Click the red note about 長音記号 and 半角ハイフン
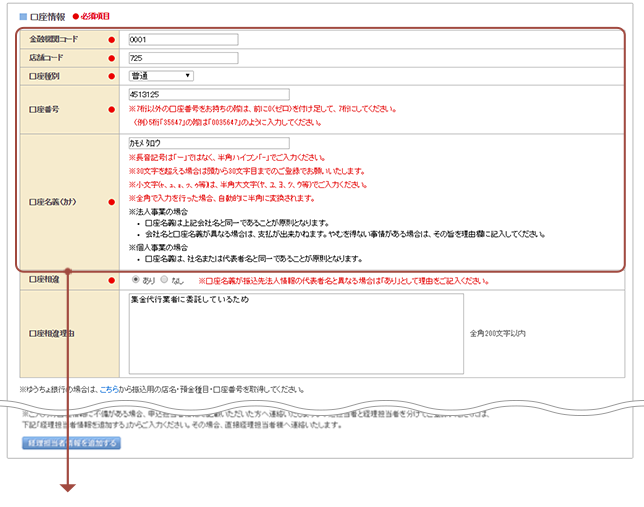The image size is (644, 507). [227, 158]
